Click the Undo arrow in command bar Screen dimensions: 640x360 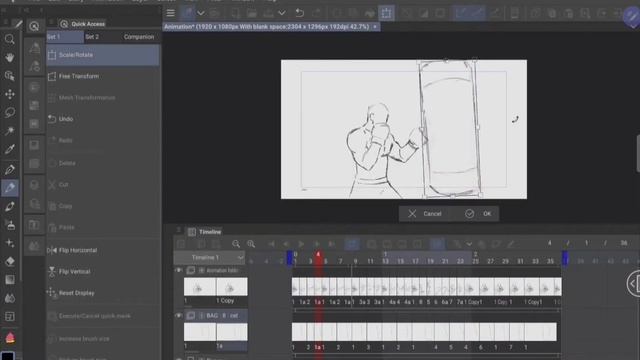click(300, 13)
